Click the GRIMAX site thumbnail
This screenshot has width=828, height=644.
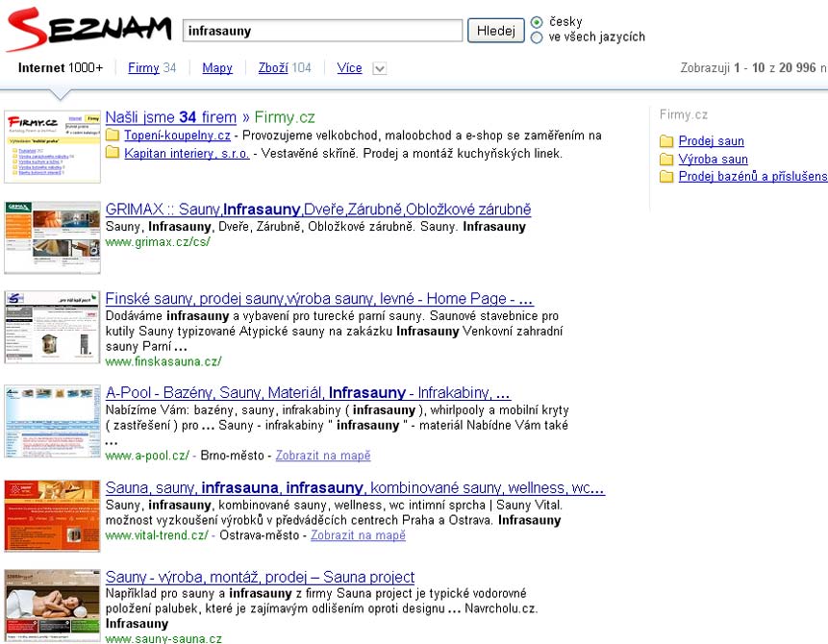52,237
